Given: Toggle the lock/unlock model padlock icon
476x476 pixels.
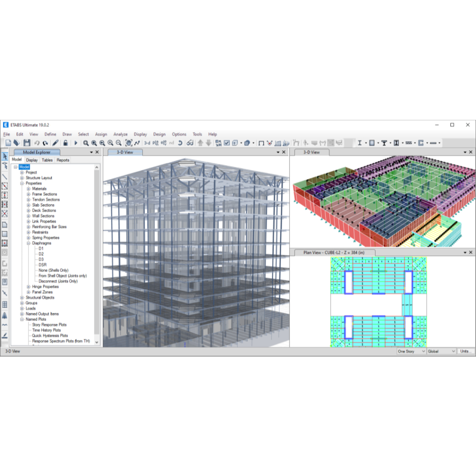Looking at the screenshot, I should click(x=65, y=143).
